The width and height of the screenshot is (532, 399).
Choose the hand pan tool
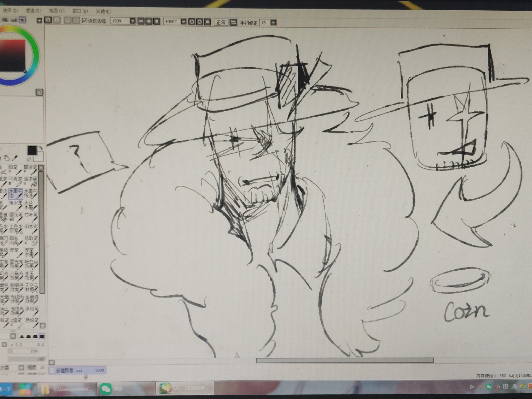tap(7, 158)
